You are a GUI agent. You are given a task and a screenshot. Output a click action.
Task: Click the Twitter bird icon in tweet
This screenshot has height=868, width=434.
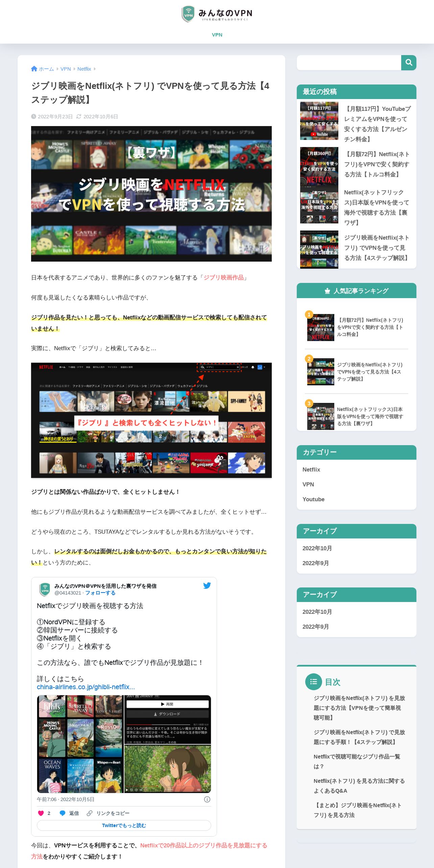(x=207, y=586)
